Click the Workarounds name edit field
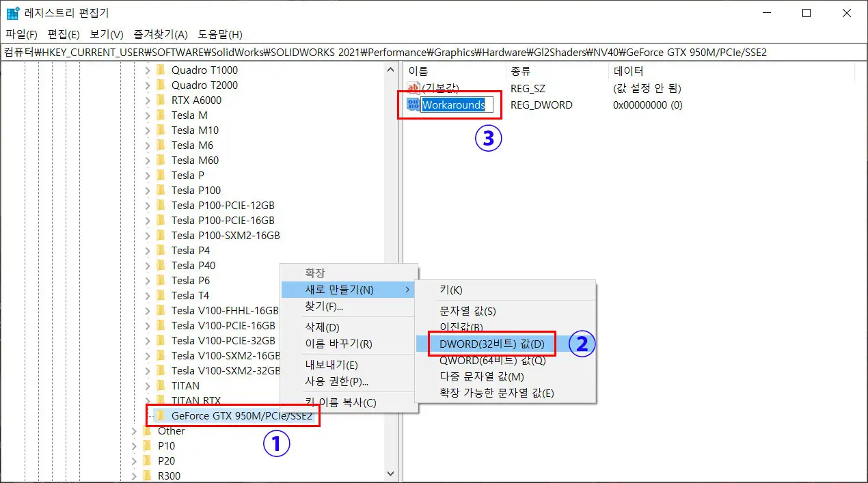 point(457,105)
